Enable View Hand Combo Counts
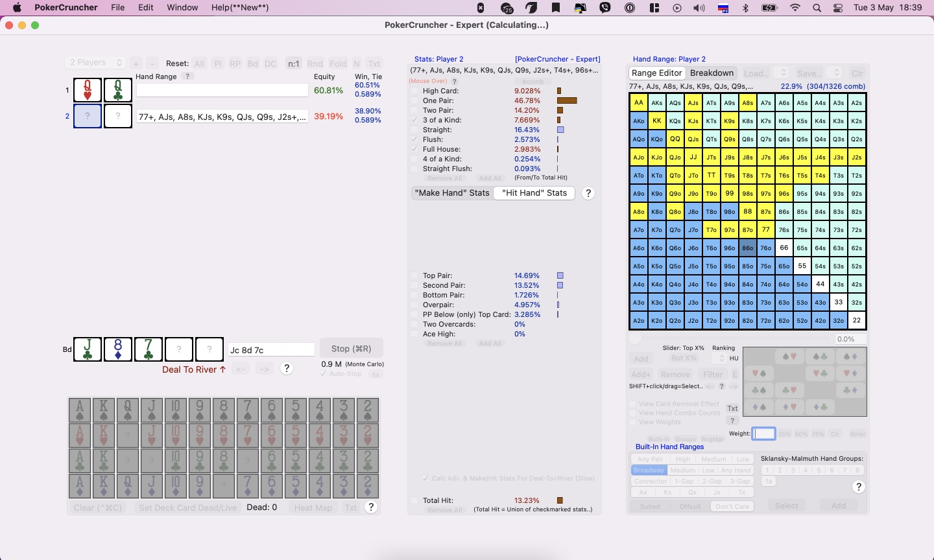 tap(632, 413)
